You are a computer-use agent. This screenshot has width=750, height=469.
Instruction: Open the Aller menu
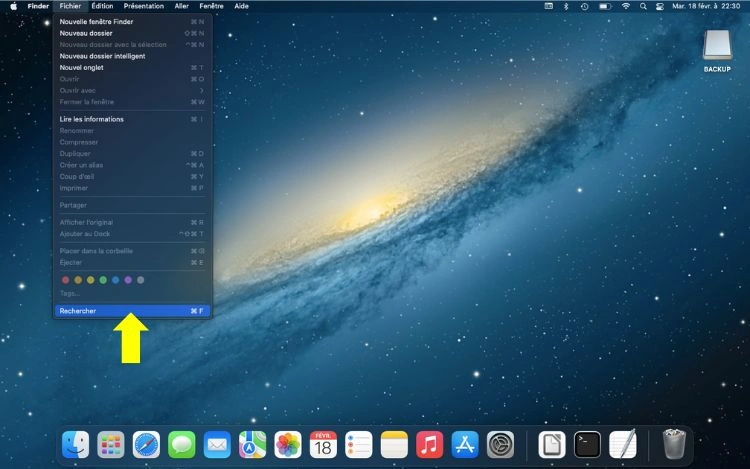[x=181, y=6]
